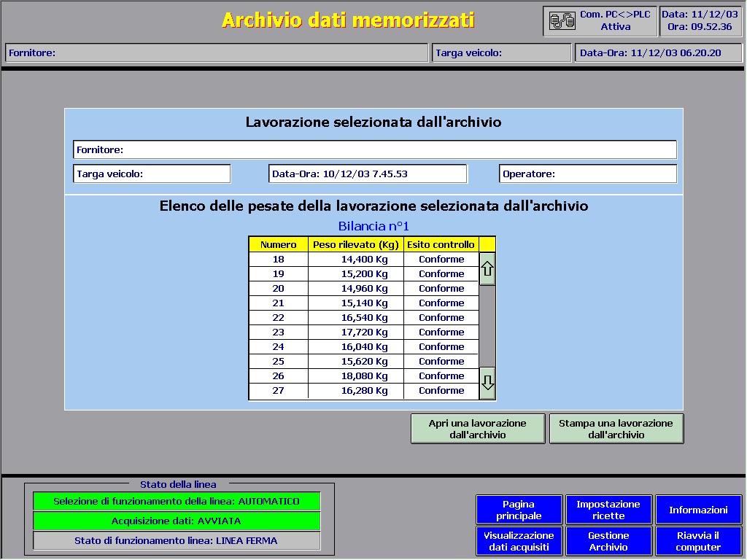This screenshot has height=560, width=747.
Task: Click the line mode AUTOMATICO status indicator
Action: [x=177, y=502]
